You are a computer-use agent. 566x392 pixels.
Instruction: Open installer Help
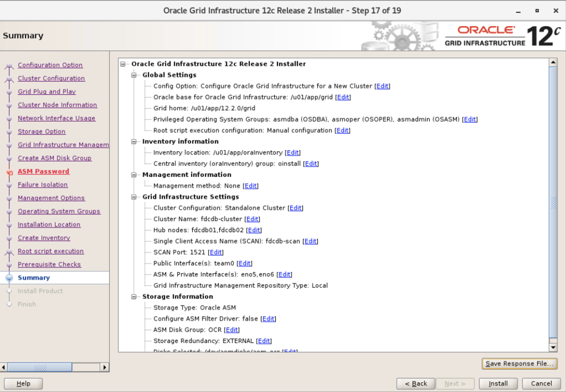tap(23, 383)
